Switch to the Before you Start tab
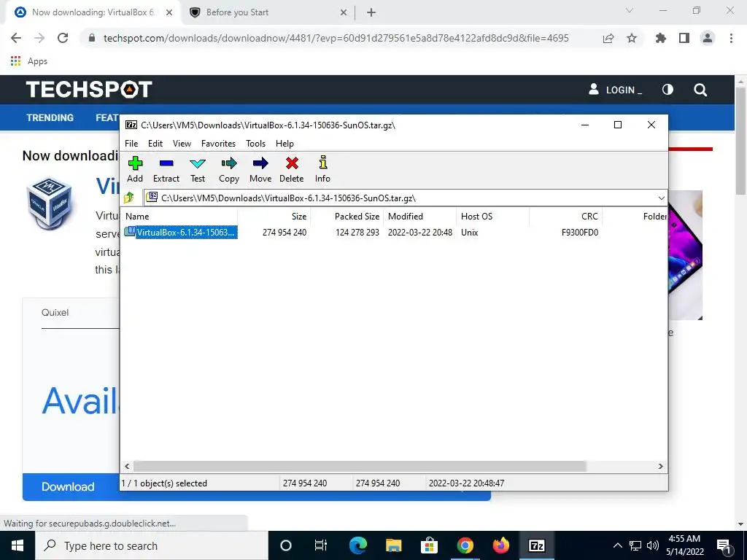Viewport: 747px width, 560px height. (x=267, y=12)
